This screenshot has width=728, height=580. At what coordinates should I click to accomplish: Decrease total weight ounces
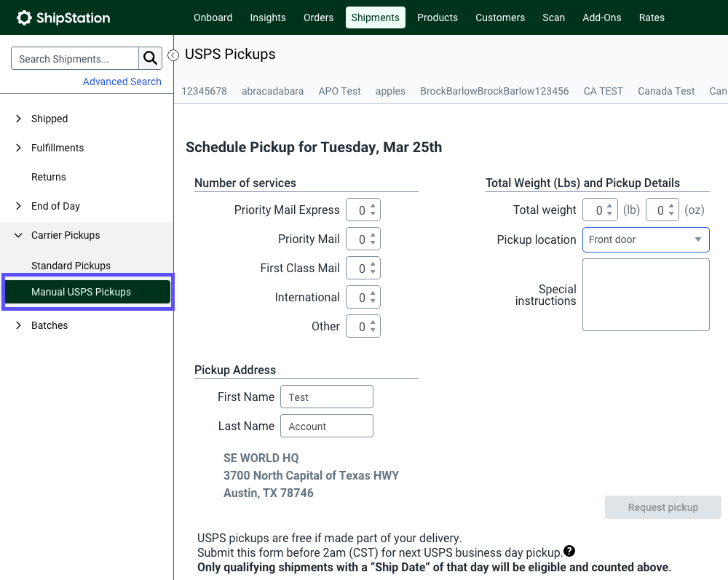pos(671,213)
